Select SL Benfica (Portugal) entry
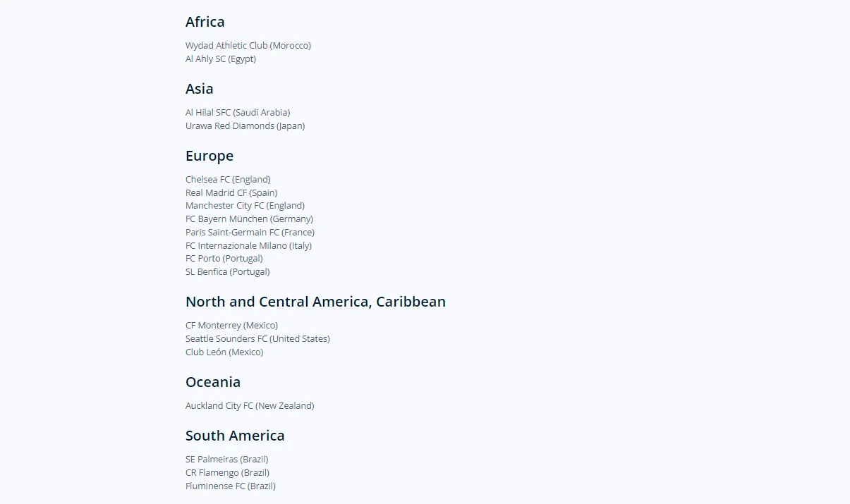This screenshot has height=504, width=850. click(227, 272)
